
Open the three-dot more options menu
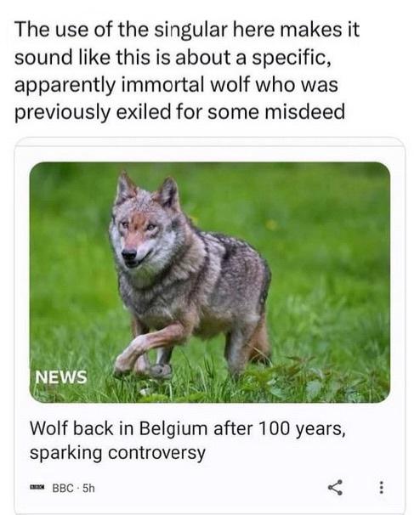(x=381, y=488)
